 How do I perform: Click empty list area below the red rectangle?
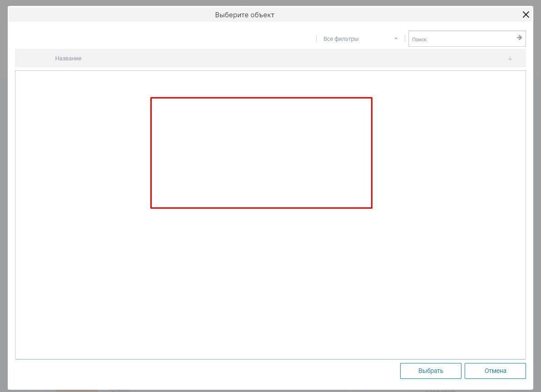tap(261, 281)
